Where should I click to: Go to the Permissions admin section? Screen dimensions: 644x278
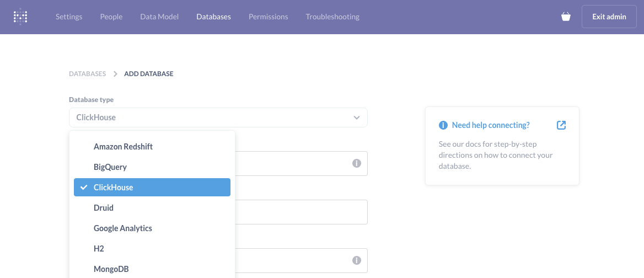(x=268, y=17)
